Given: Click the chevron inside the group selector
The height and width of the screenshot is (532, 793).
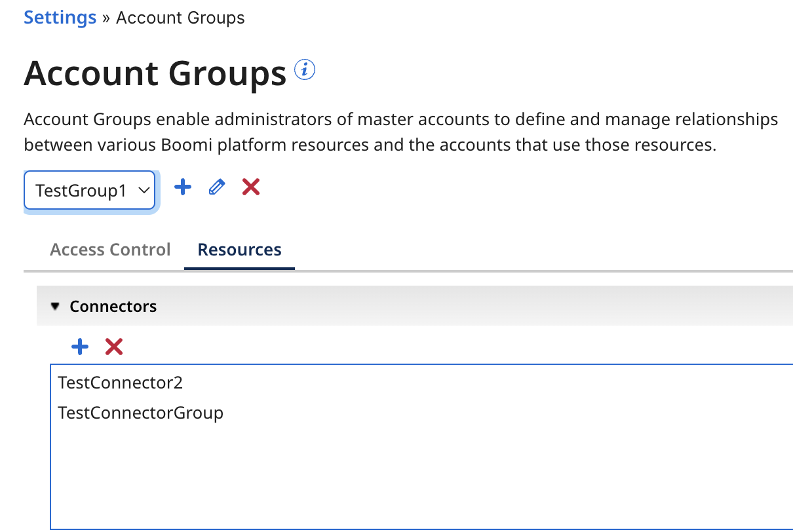Looking at the screenshot, I should 144,189.
